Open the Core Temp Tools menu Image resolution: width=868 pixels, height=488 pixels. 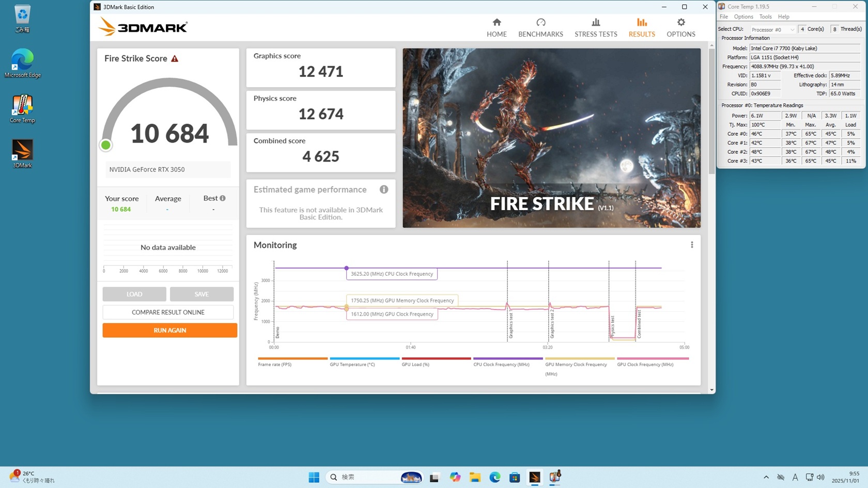tap(765, 17)
